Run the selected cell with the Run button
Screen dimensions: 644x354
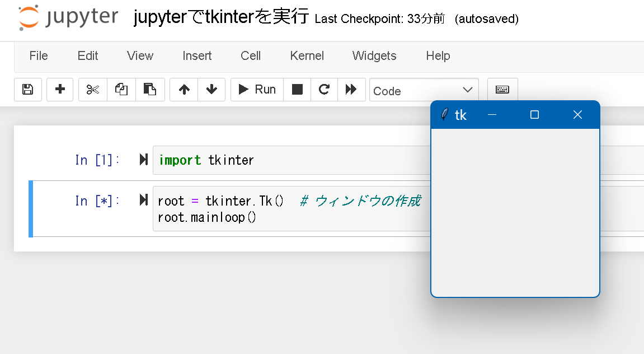pos(257,89)
